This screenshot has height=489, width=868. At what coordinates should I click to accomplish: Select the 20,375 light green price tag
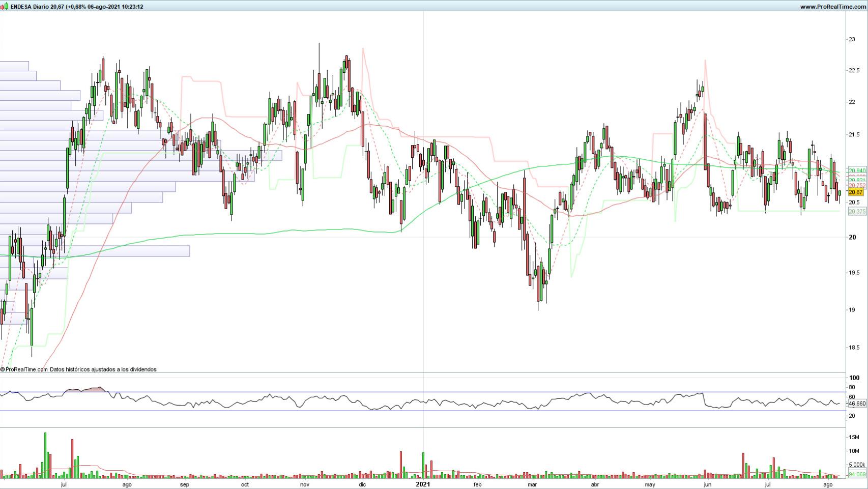coord(857,212)
